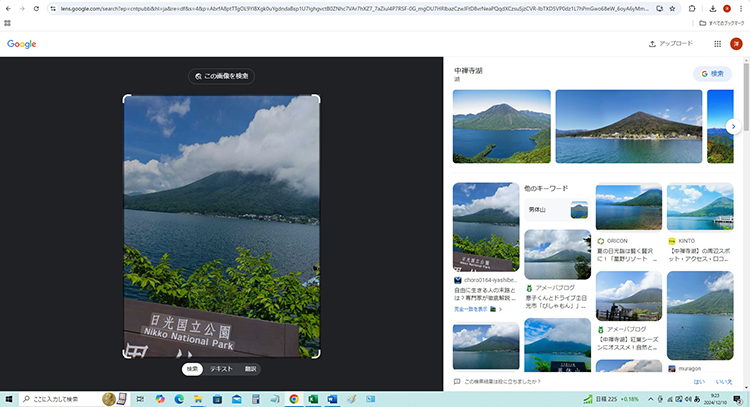Viewport: 750px width, 407px height.
Task: Switch to Chrome in the taskbar
Action: coord(294,399)
